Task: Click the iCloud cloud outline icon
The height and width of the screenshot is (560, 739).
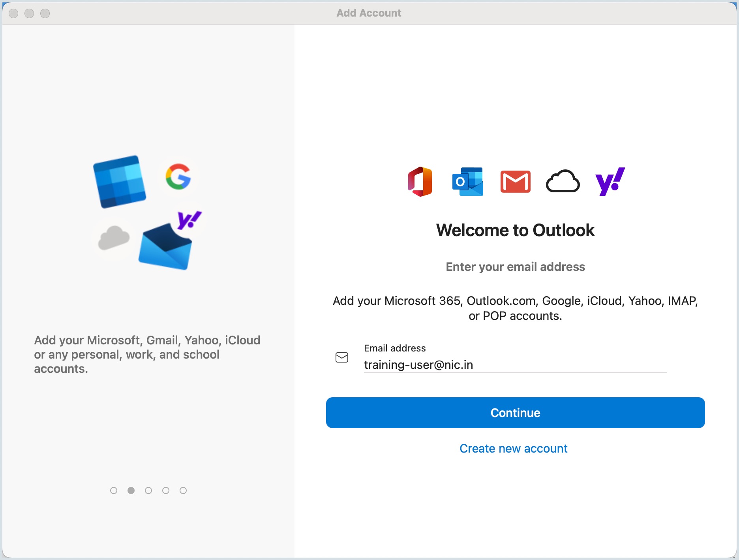Action: [x=563, y=181]
